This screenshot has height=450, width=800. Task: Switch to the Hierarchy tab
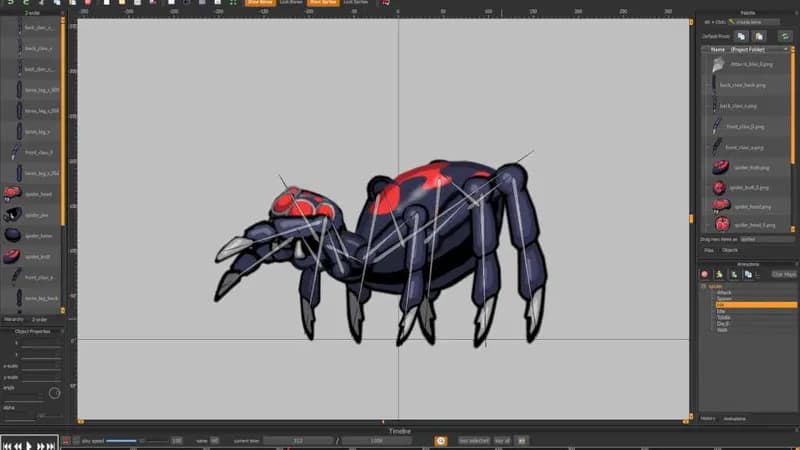[x=14, y=319]
